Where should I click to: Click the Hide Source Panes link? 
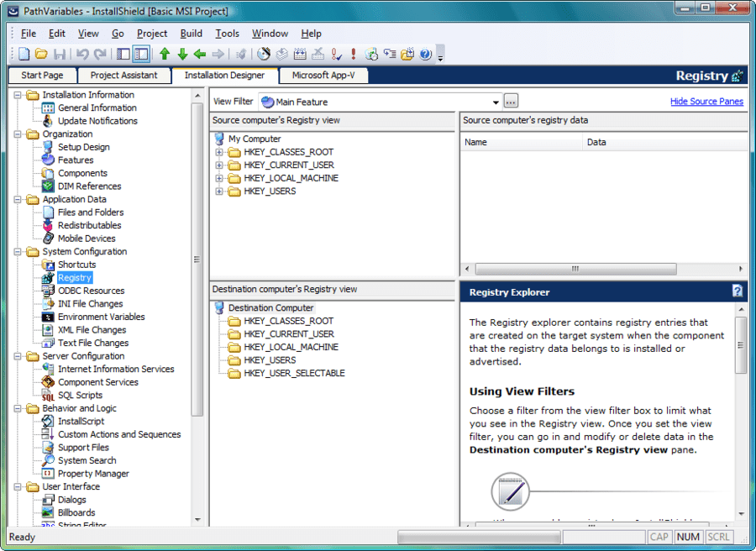pos(706,102)
